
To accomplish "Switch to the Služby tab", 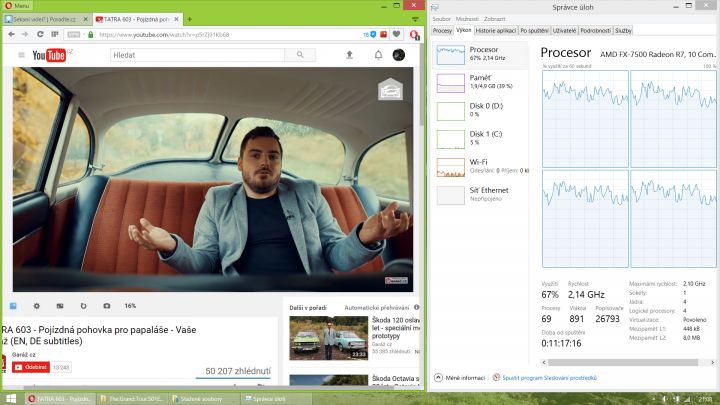I will [623, 31].
